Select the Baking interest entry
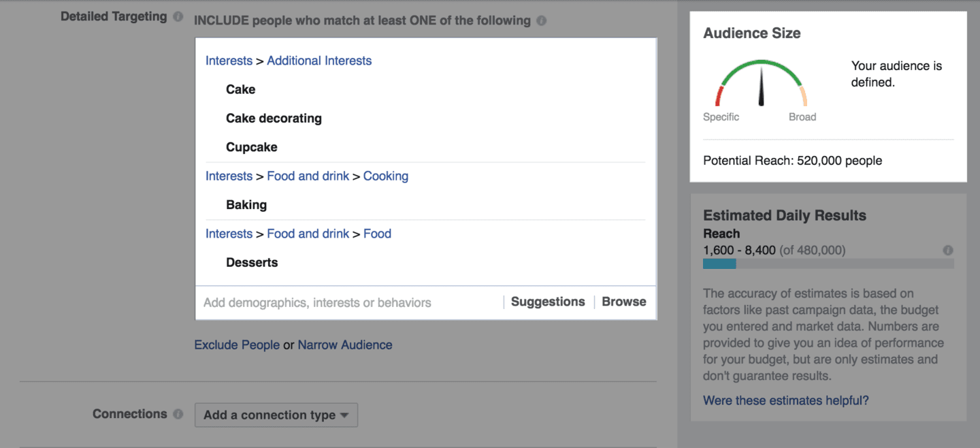 click(x=246, y=204)
